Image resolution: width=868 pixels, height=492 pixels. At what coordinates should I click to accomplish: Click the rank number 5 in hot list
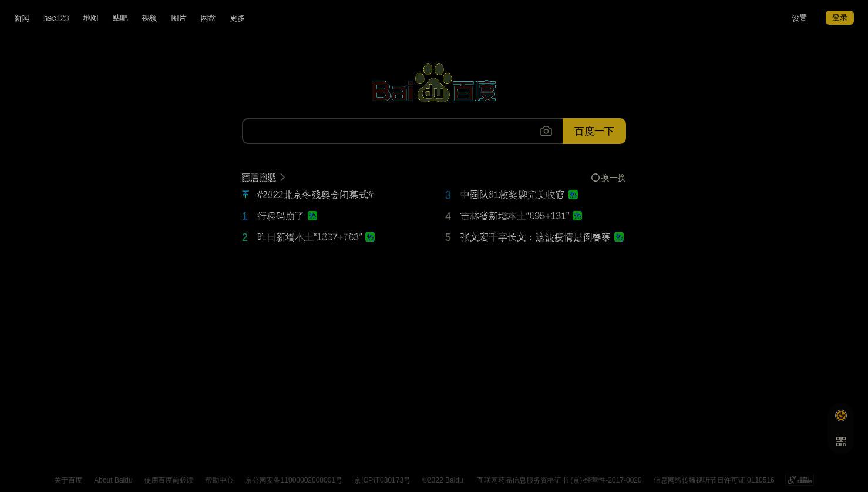click(x=448, y=237)
